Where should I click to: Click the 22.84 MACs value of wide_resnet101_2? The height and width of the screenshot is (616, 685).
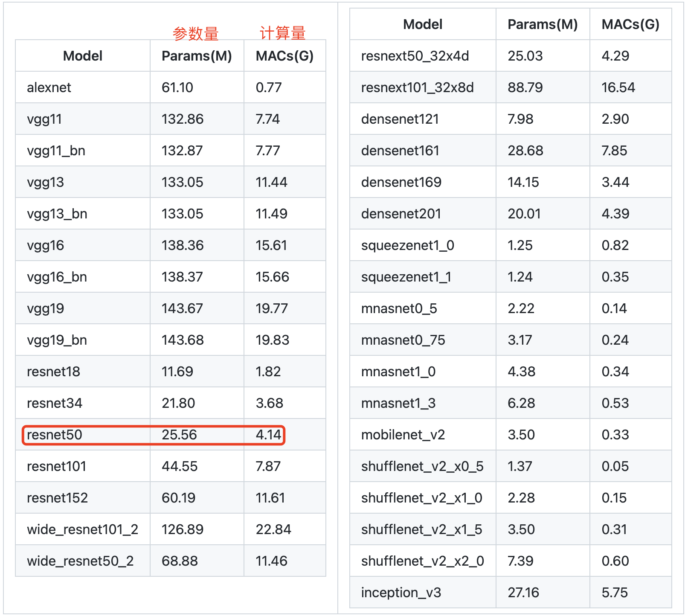tap(273, 529)
